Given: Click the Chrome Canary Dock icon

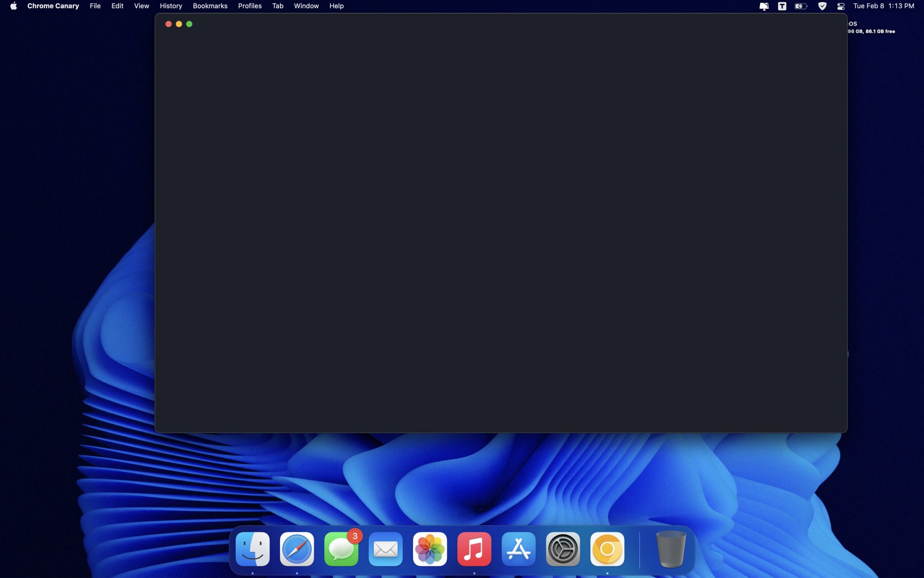Looking at the screenshot, I should (607, 549).
